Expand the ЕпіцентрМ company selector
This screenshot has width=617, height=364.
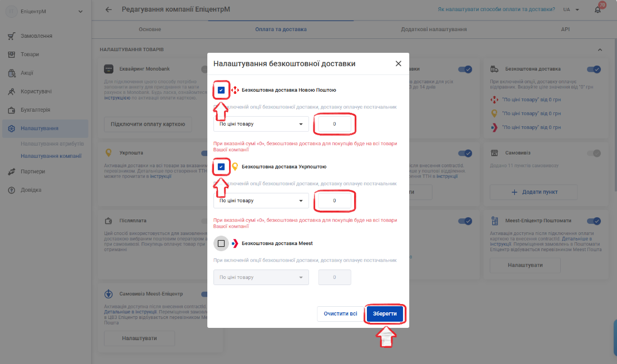[44, 12]
